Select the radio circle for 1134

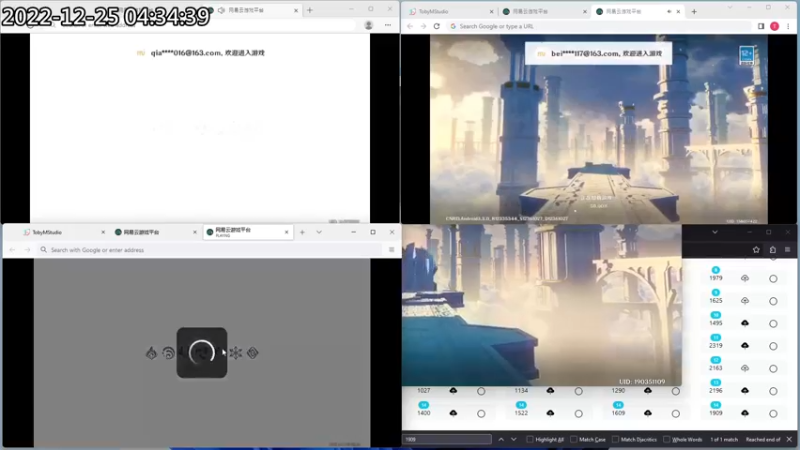click(x=578, y=391)
